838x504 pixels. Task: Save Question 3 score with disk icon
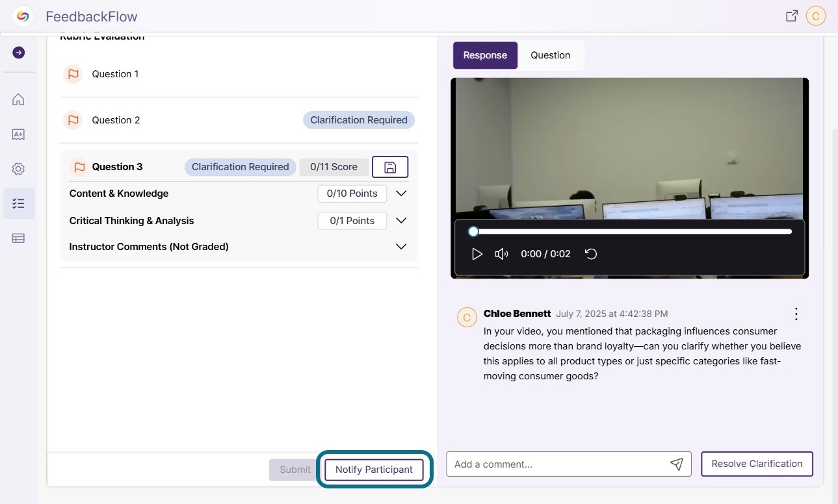(390, 167)
